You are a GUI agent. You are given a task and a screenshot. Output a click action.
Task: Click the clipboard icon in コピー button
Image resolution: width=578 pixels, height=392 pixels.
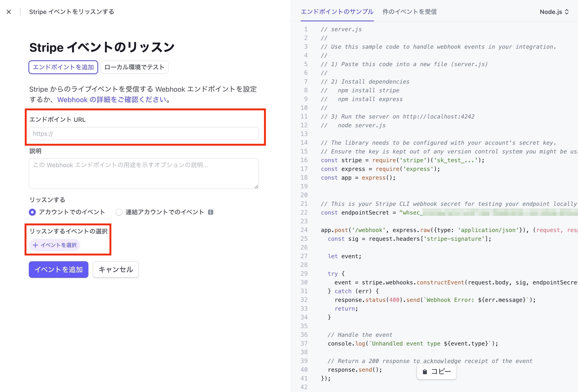(x=425, y=372)
